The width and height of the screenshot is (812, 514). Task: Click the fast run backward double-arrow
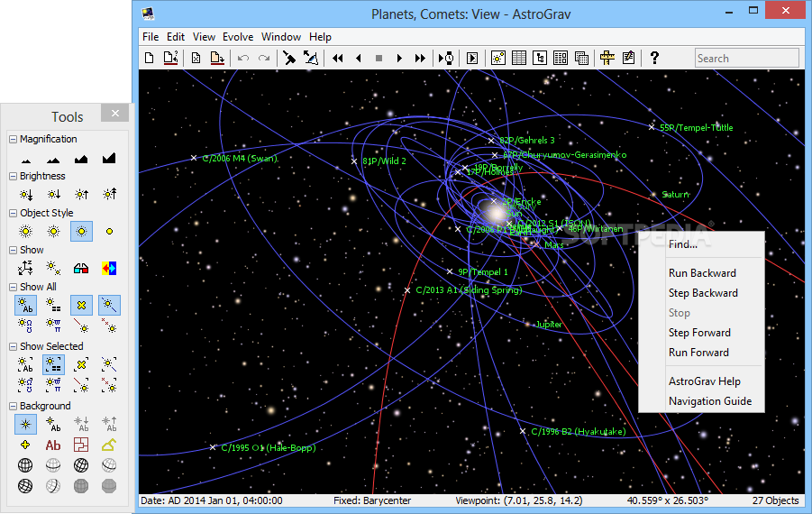338,58
